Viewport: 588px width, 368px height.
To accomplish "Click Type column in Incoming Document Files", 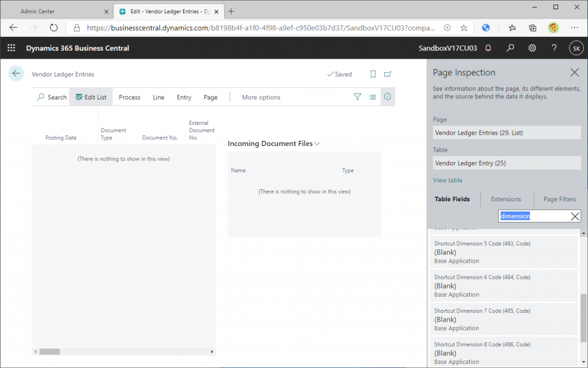I will [347, 170].
